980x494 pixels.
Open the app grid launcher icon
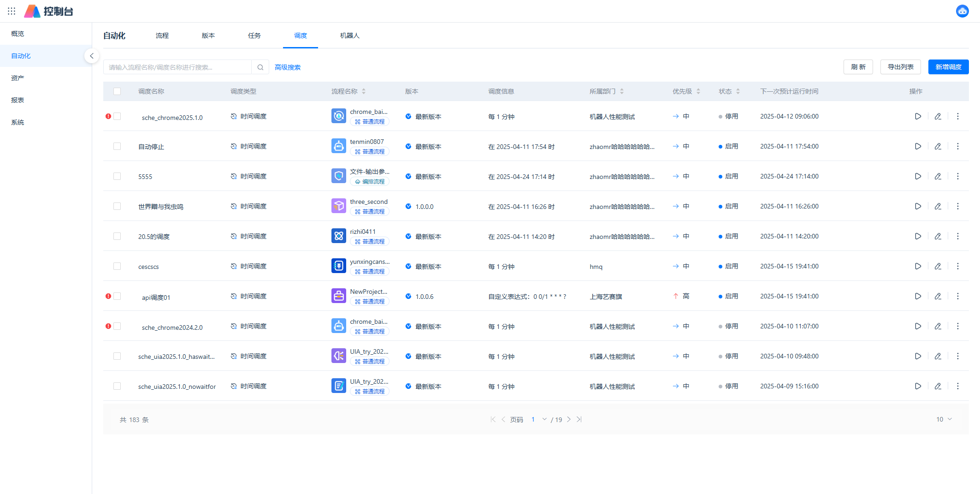tap(12, 11)
